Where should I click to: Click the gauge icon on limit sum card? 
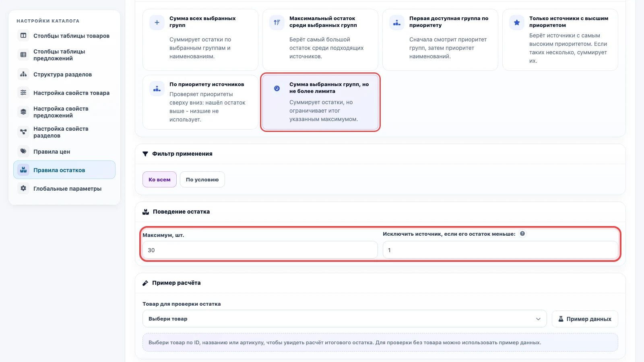pos(277,88)
